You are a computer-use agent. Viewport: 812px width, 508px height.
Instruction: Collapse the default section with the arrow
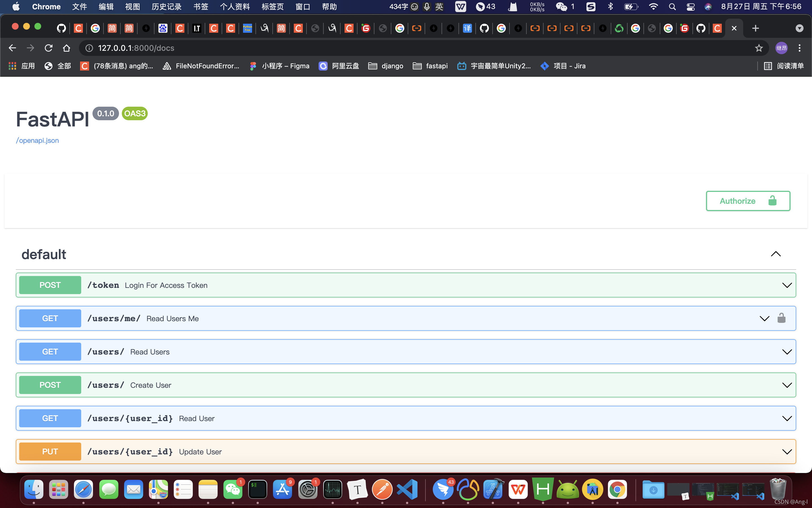pos(776,254)
